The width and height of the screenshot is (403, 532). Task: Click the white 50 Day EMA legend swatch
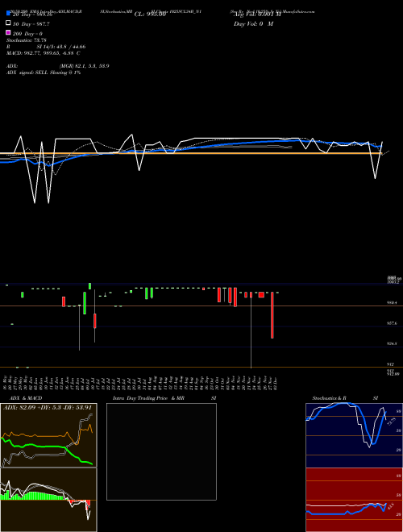pos(8,23)
